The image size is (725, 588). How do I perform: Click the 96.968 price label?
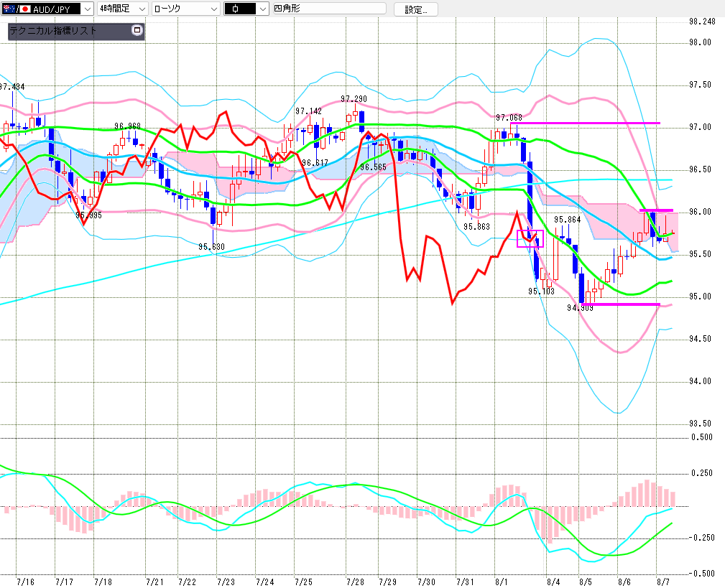(127, 126)
